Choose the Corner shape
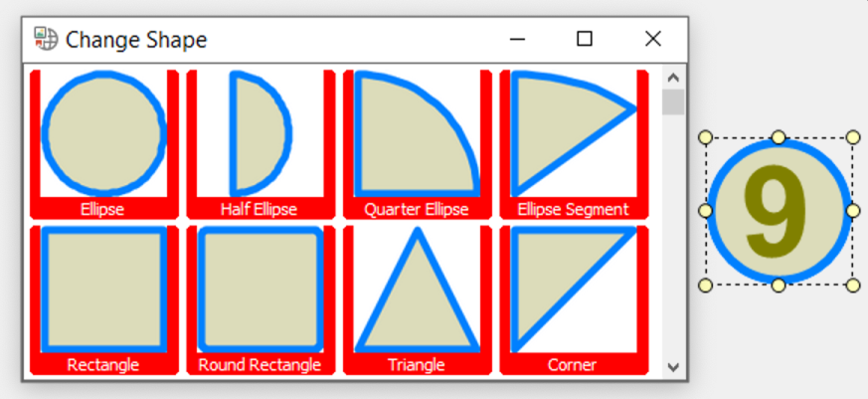 (574, 300)
